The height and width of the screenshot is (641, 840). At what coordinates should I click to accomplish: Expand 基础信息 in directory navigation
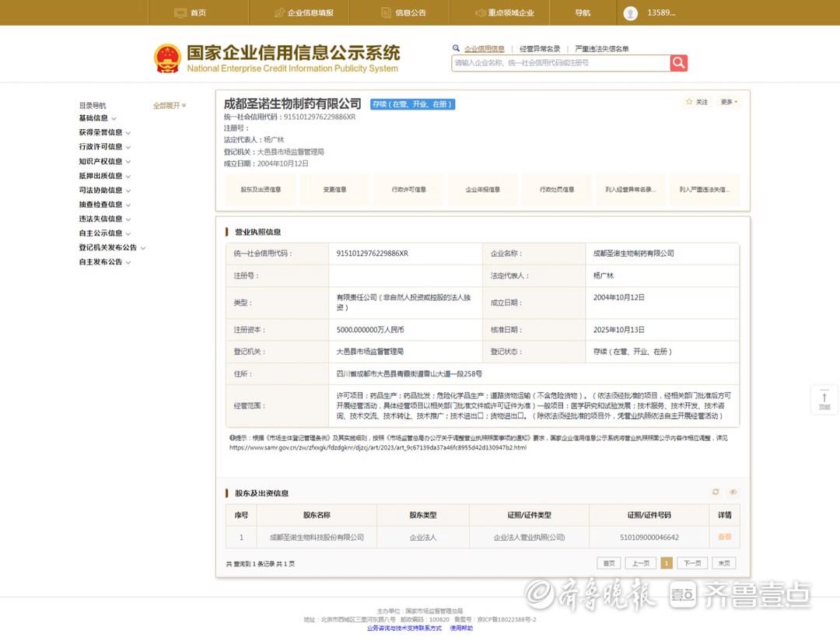97,118
